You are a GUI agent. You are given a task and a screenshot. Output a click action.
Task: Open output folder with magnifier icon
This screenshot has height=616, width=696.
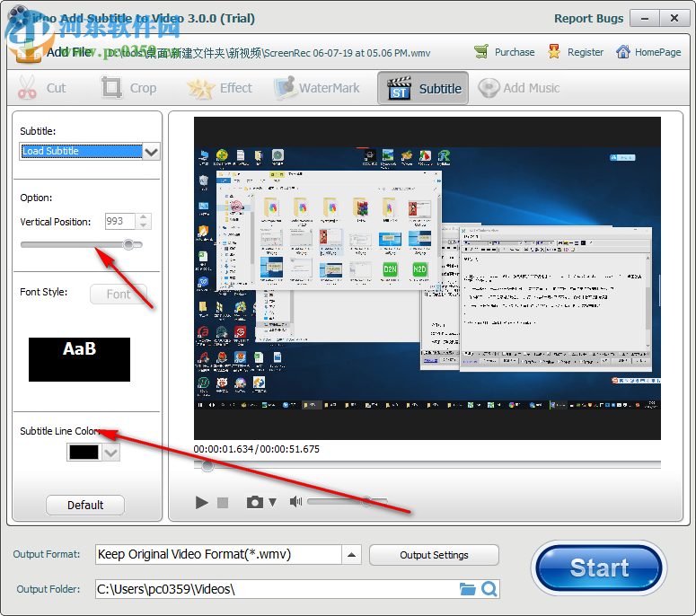[489, 589]
